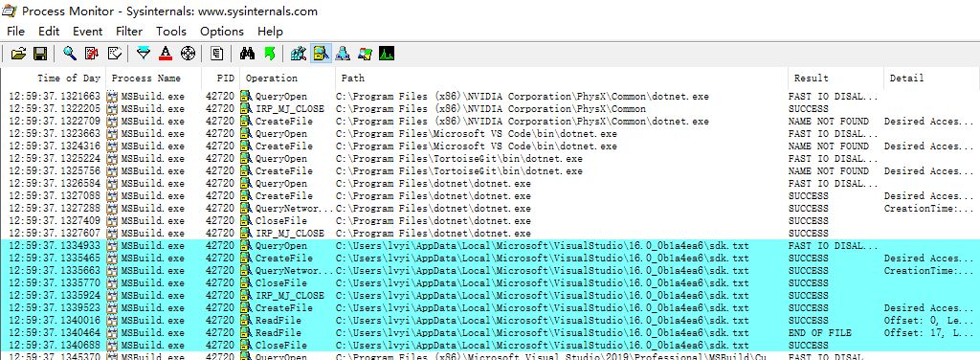Click the Path column header
Image resolution: width=980 pixels, height=360 pixels.
(x=561, y=79)
